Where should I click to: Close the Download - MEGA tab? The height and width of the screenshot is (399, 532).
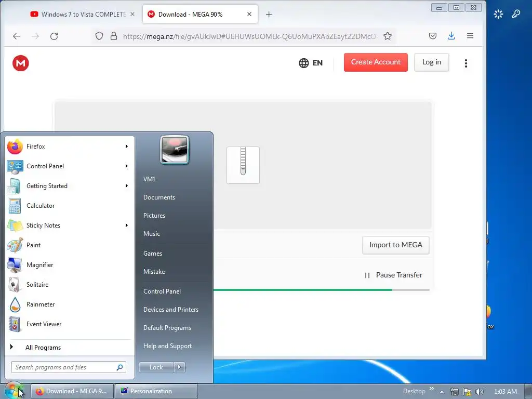pos(249,14)
